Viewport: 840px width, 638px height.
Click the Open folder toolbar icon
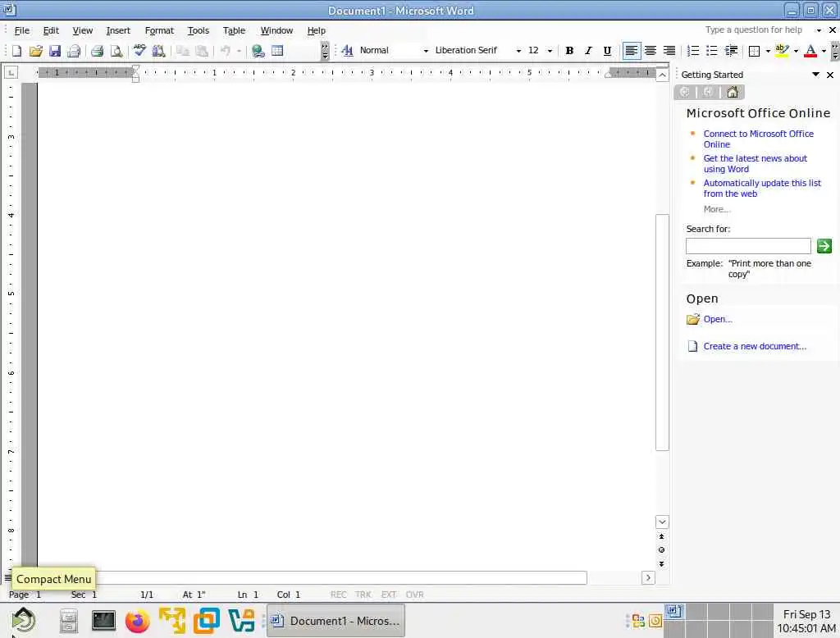tap(36, 51)
